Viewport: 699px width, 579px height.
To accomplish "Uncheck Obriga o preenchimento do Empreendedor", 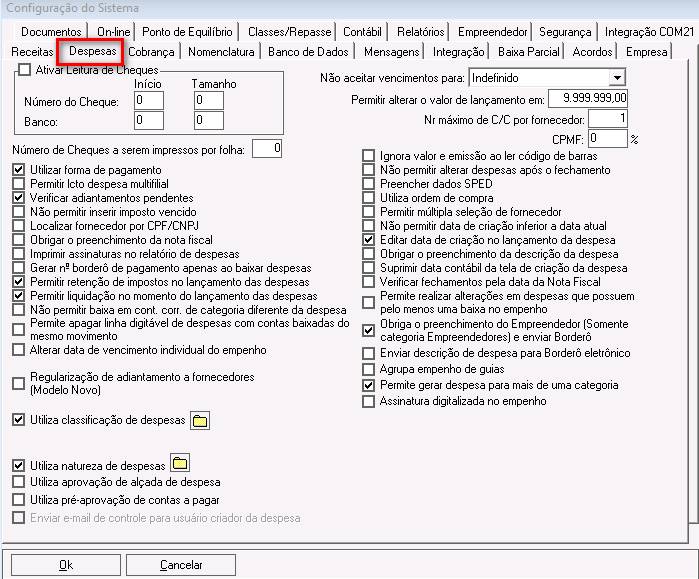I will 368,330.
